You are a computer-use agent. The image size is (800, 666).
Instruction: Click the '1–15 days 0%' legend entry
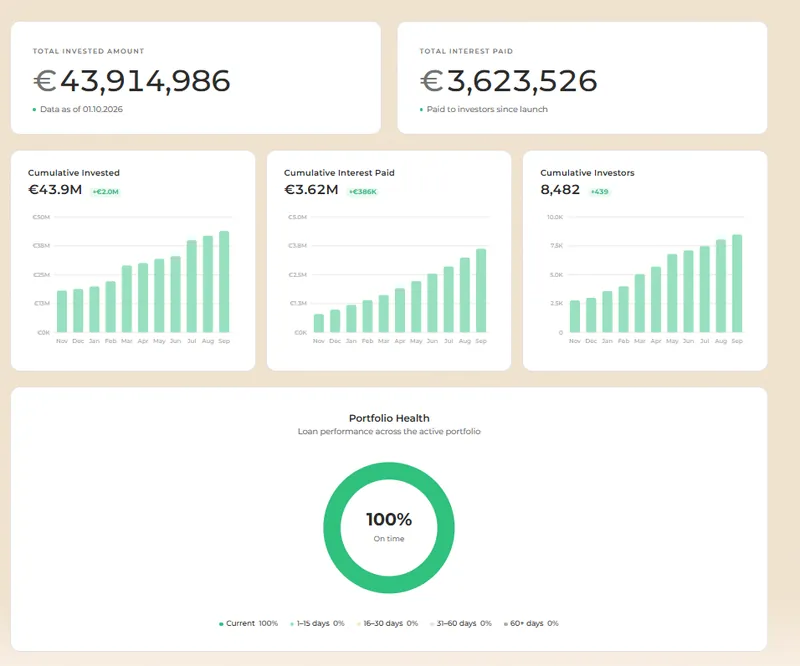(x=317, y=623)
